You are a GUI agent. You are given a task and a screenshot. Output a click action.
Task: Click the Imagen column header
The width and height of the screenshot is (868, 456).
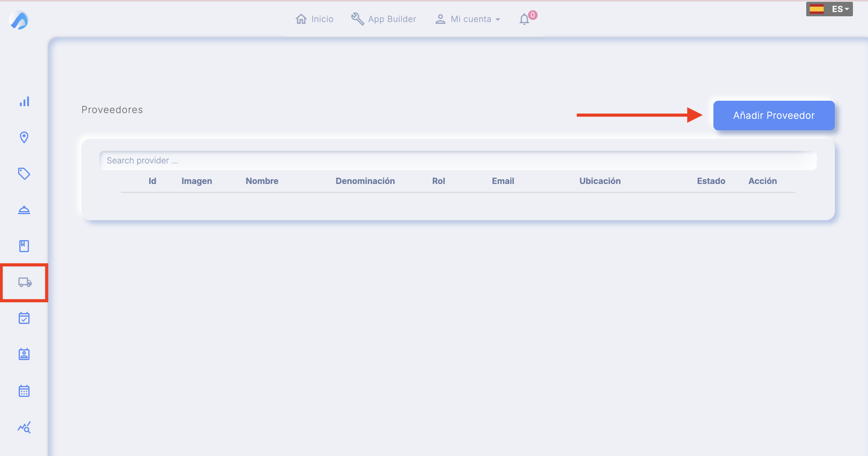coord(197,181)
